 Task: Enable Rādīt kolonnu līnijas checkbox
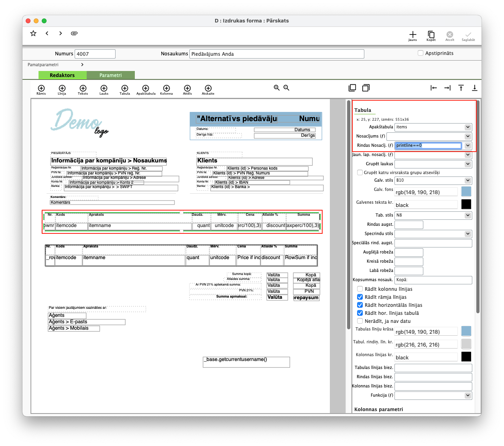(360, 289)
